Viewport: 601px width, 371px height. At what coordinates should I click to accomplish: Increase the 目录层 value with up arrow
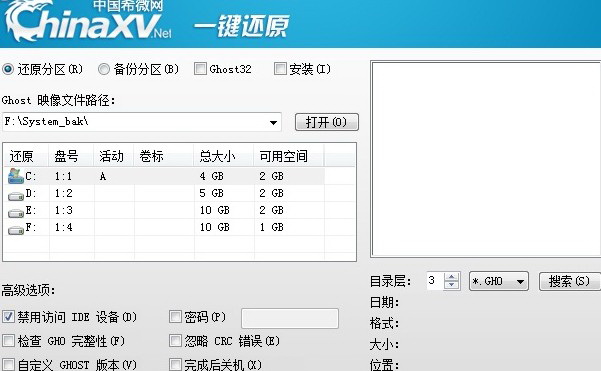coord(452,277)
